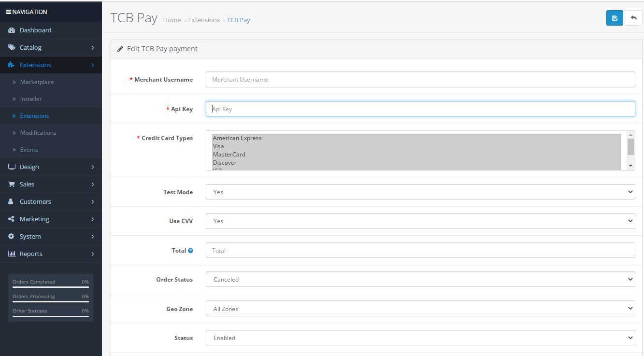Click the card types list scrollbar thumb
The image size is (644, 356).
(630, 146)
